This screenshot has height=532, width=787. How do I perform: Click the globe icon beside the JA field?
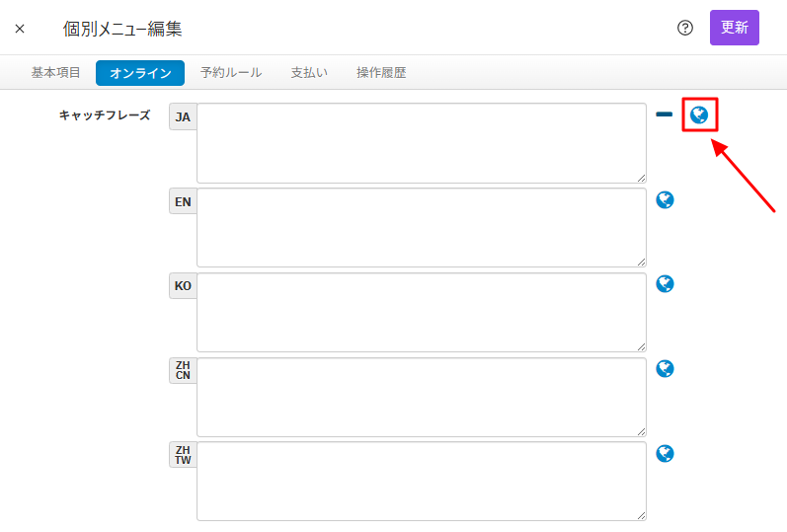click(699, 115)
